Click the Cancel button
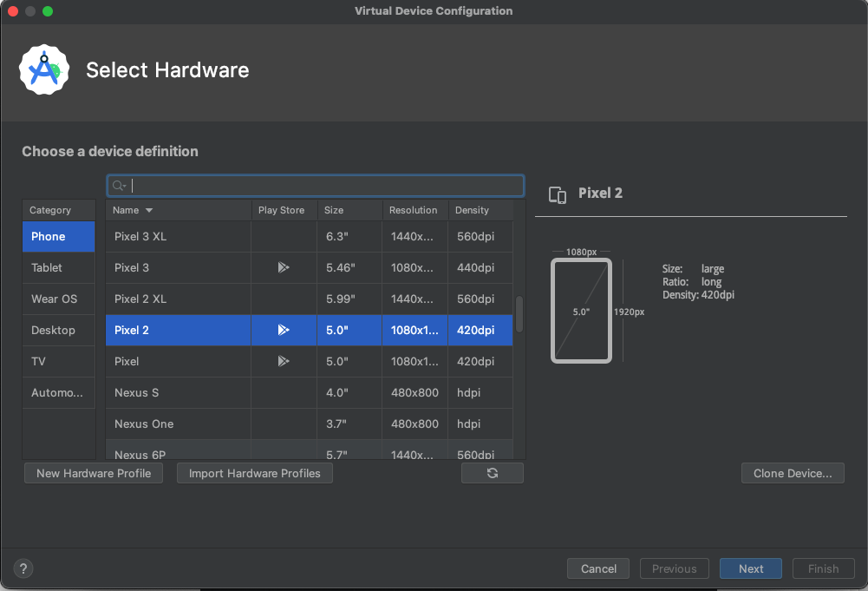Image resolution: width=868 pixels, height=591 pixels. click(x=598, y=568)
